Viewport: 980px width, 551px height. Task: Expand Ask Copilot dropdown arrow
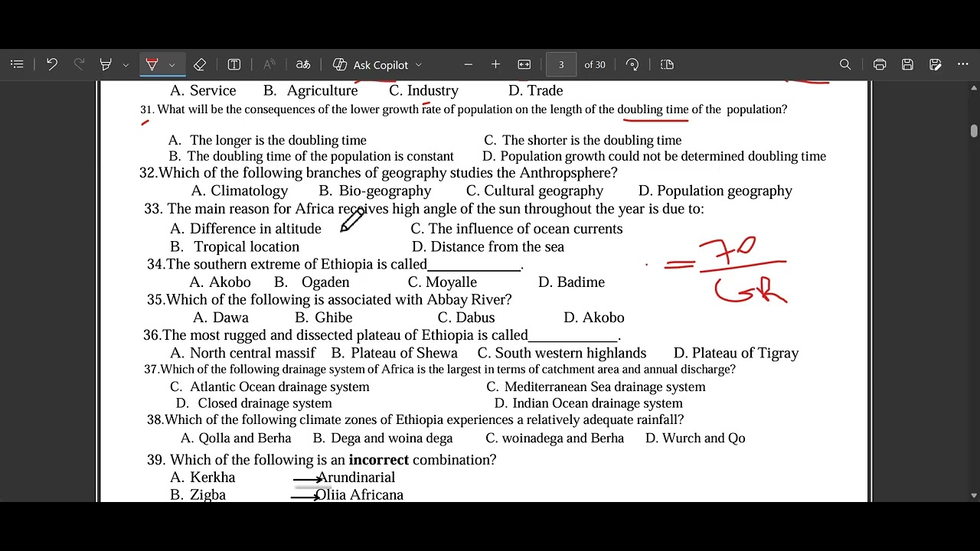(x=419, y=65)
